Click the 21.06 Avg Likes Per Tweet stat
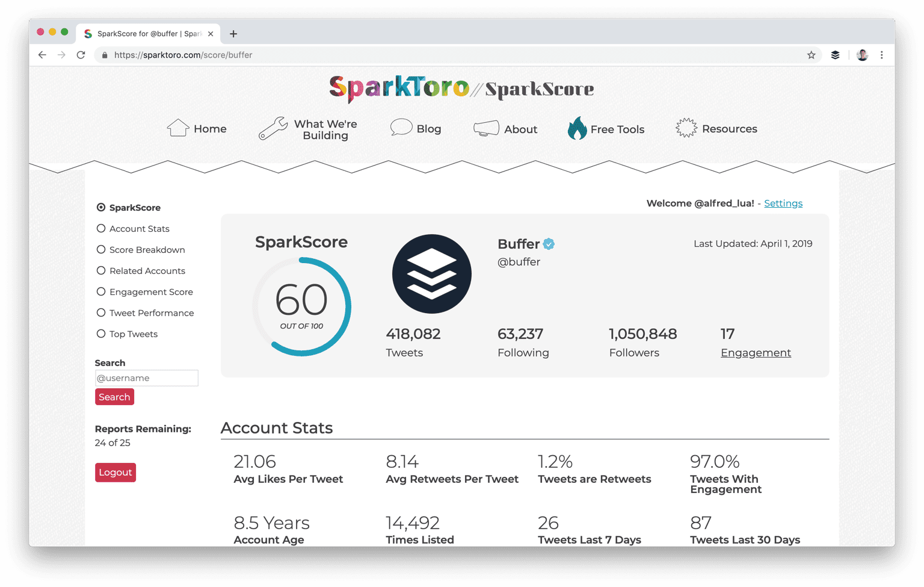The image size is (924, 587). click(288, 469)
